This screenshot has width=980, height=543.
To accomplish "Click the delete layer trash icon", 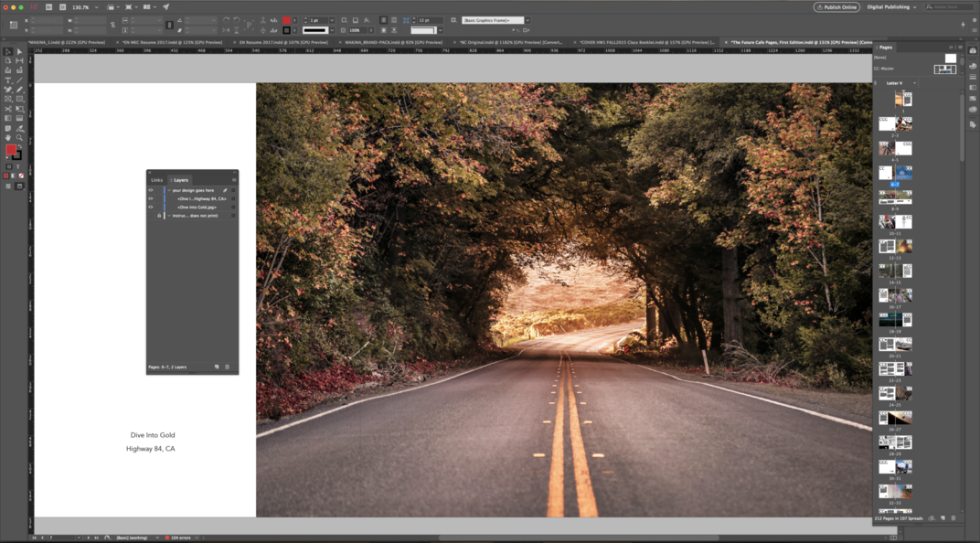I will pos(228,367).
